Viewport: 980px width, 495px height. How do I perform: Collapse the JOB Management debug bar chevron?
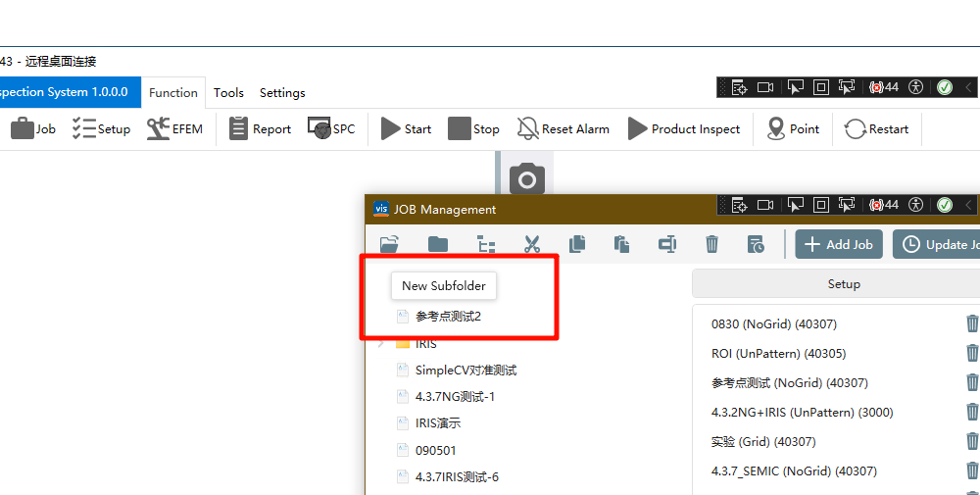pyautogui.click(x=969, y=205)
